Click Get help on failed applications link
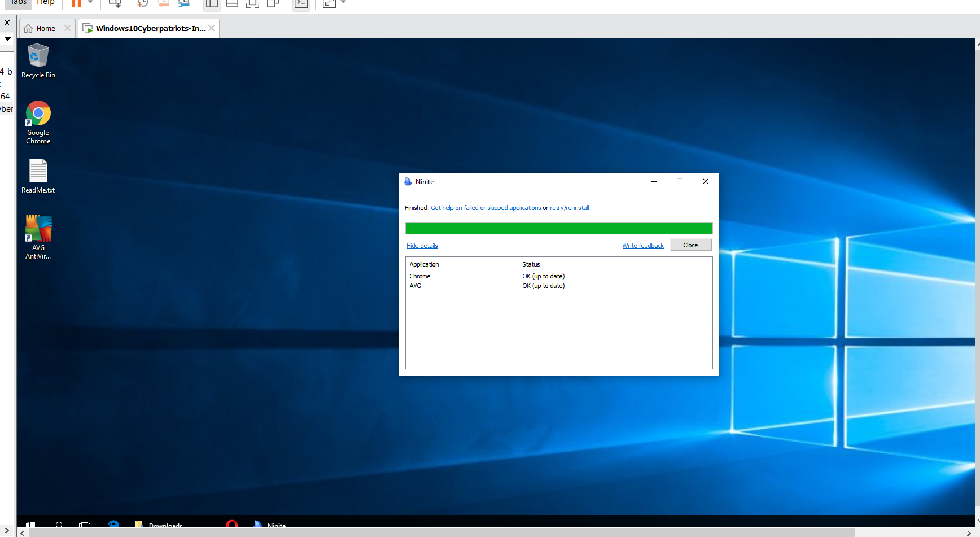Image resolution: width=980 pixels, height=537 pixels. (485, 208)
